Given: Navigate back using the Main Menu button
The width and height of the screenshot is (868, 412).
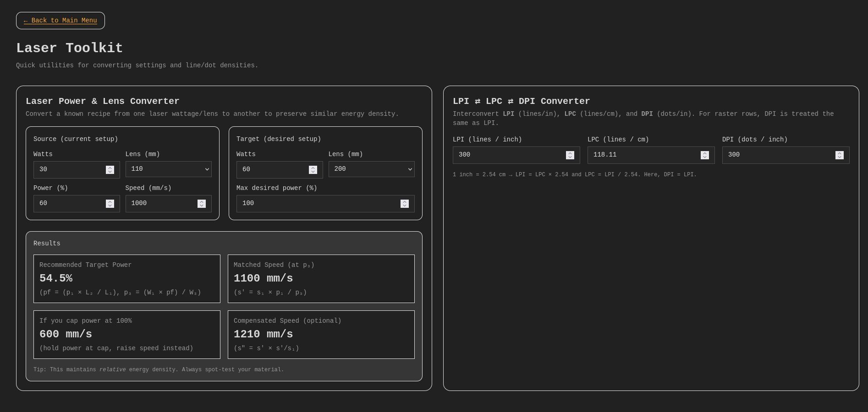Looking at the screenshot, I should click(x=60, y=21).
